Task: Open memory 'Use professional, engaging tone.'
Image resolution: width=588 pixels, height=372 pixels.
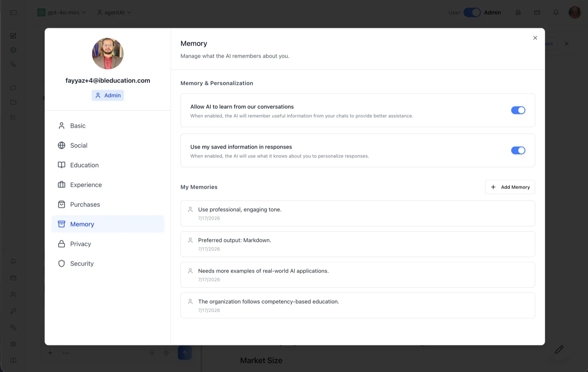Action: point(358,214)
